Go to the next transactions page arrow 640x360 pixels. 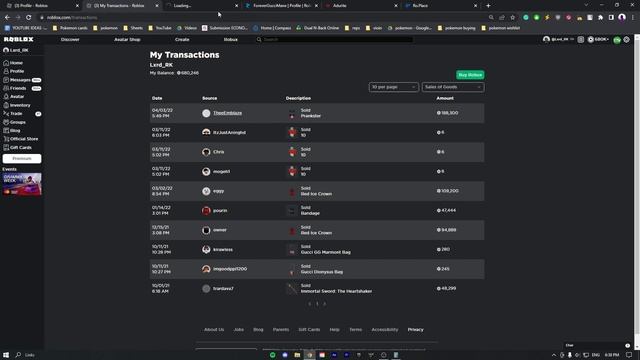(324, 304)
